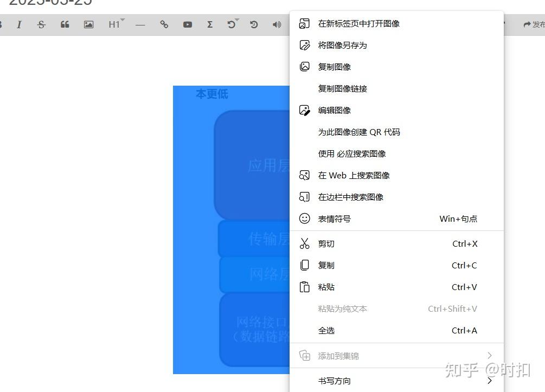Apply italic formatting in the editor toolbar
Image resolution: width=545 pixels, height=392 pixels.
coord(20,24)
